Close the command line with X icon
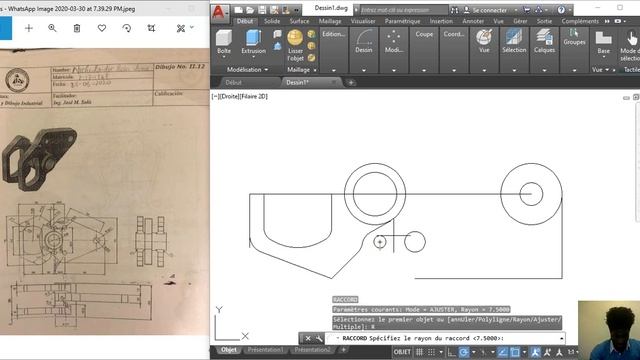 point(308,338)
